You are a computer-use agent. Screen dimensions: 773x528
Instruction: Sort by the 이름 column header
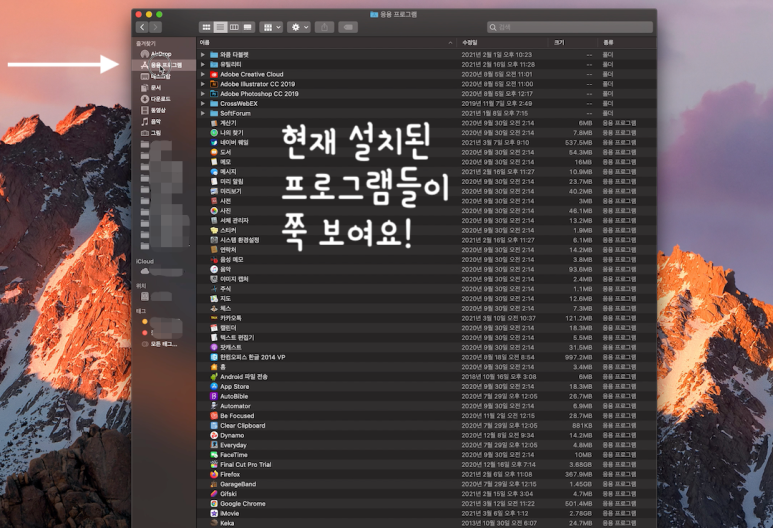click(326, 43)
